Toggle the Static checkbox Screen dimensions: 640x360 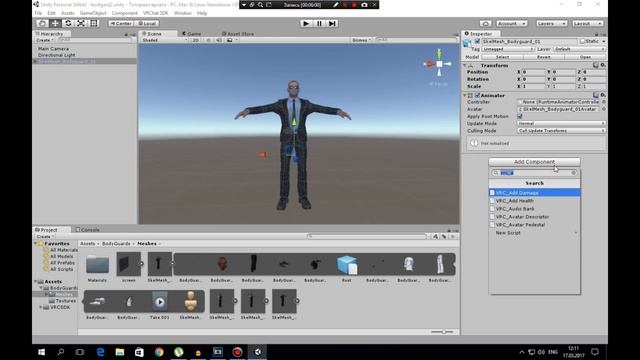tap(582, 42)
